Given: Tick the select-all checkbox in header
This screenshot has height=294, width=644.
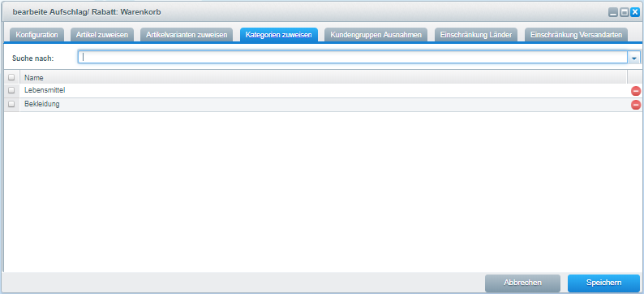Looking at the screenshot, I should coord(11,77).
